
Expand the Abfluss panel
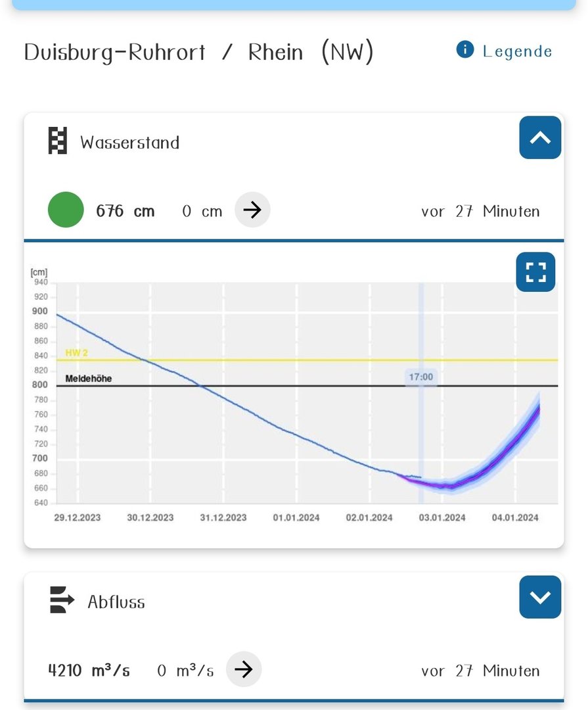(540, 597)
